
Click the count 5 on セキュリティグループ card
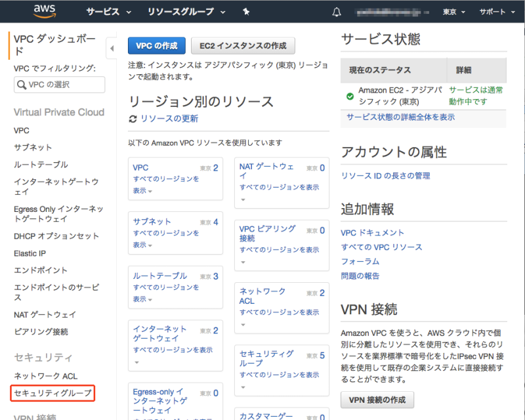[322, 355]
